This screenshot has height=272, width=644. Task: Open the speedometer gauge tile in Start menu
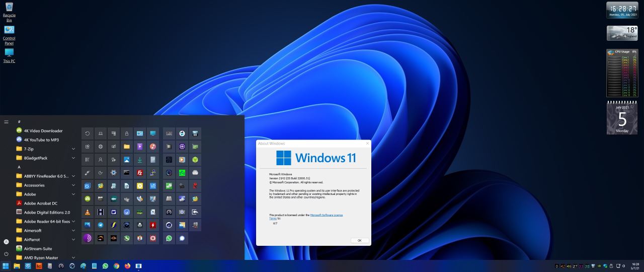(169, 212)
